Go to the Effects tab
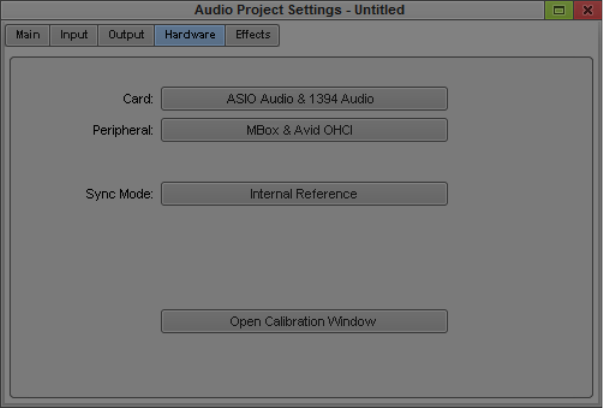The height and width of the screenshot is (408, 603). click(x=253, y=35)
